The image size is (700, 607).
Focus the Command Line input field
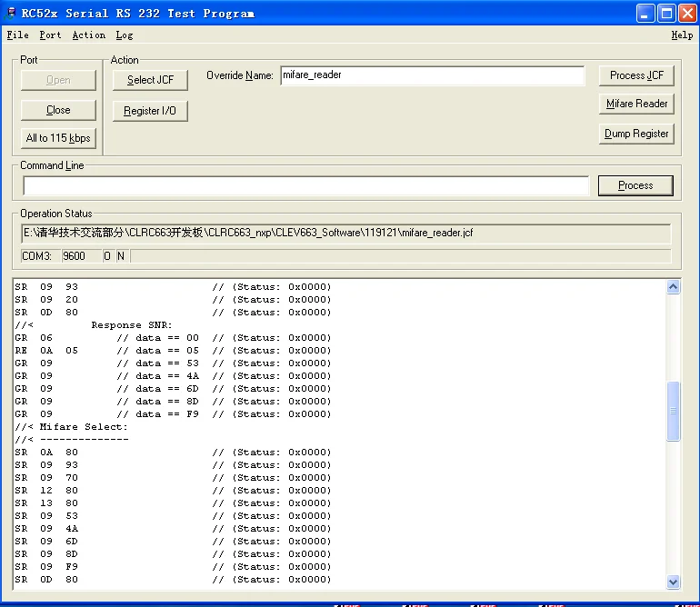point(306,185)
